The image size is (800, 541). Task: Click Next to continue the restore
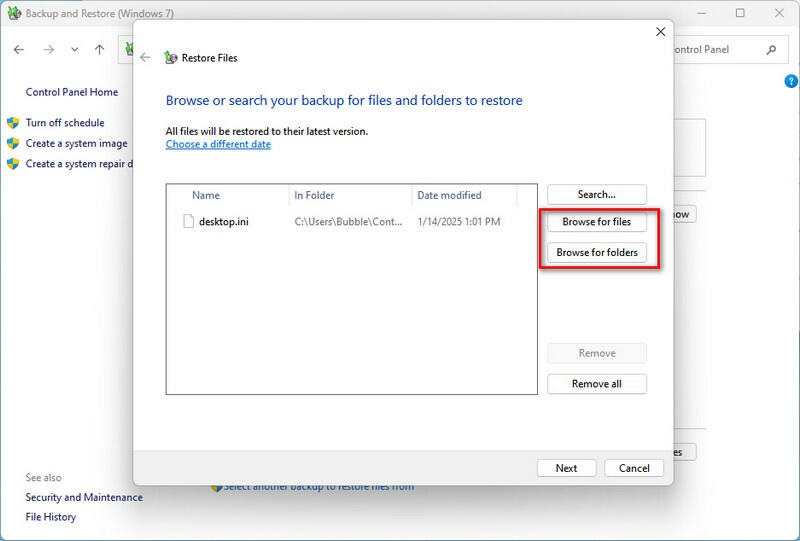pos(566,468)
